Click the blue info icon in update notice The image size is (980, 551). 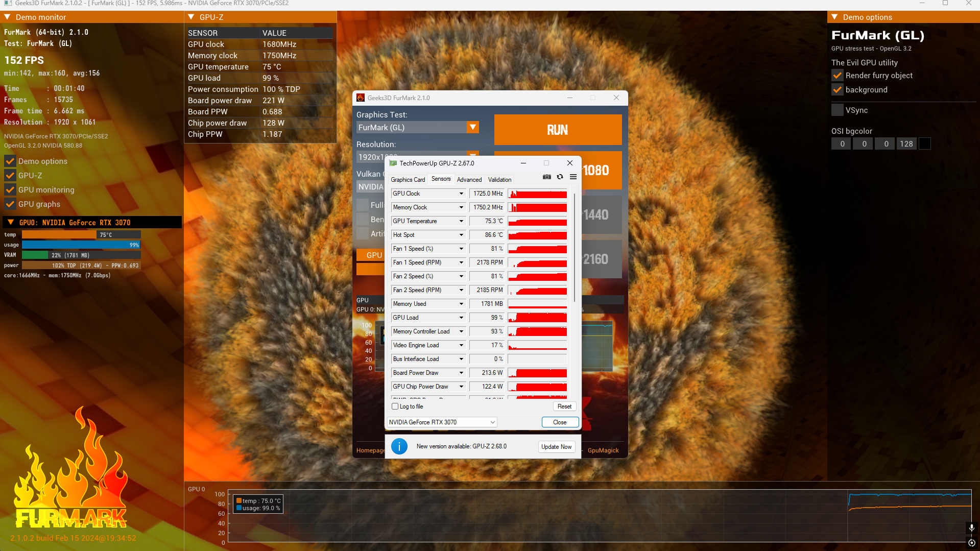pyautogui.click(x=399, y=446)
